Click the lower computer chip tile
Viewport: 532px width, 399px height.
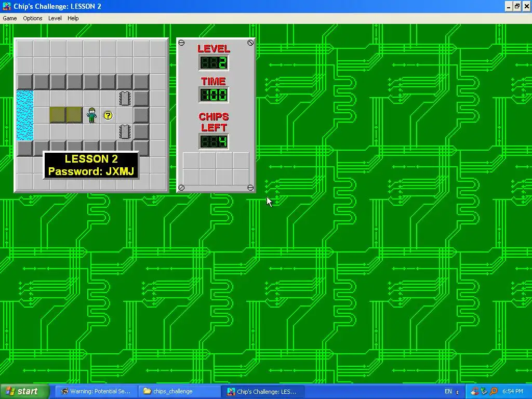click(x=125, y=131)
